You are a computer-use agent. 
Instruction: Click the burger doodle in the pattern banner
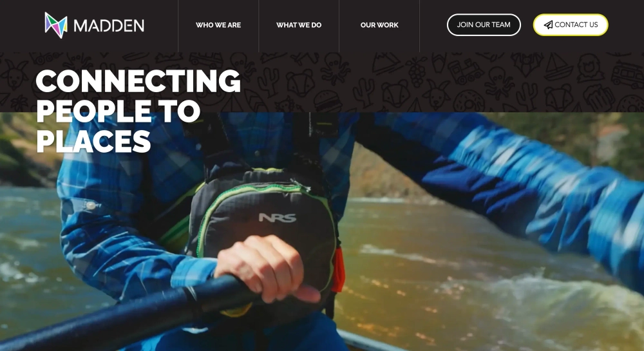tap(327, 100)
